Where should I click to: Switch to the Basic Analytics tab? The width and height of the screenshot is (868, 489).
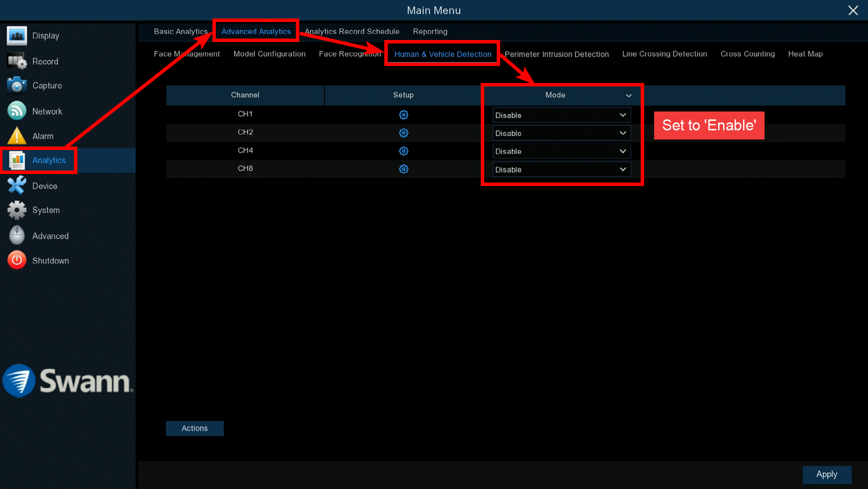point(180,31)
